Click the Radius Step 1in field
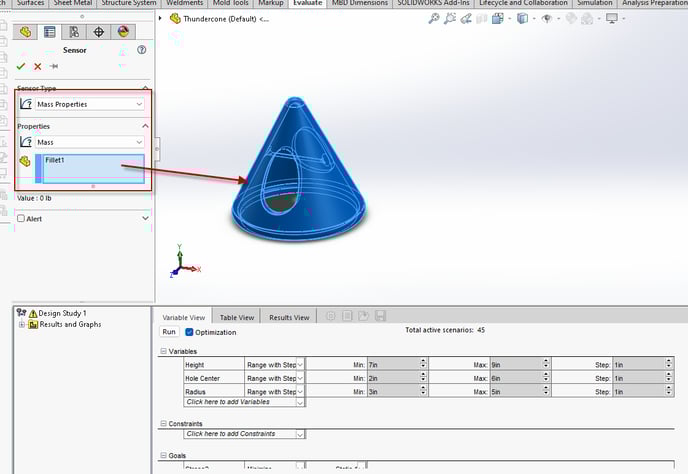688x474 pixels. coord(639,391)
